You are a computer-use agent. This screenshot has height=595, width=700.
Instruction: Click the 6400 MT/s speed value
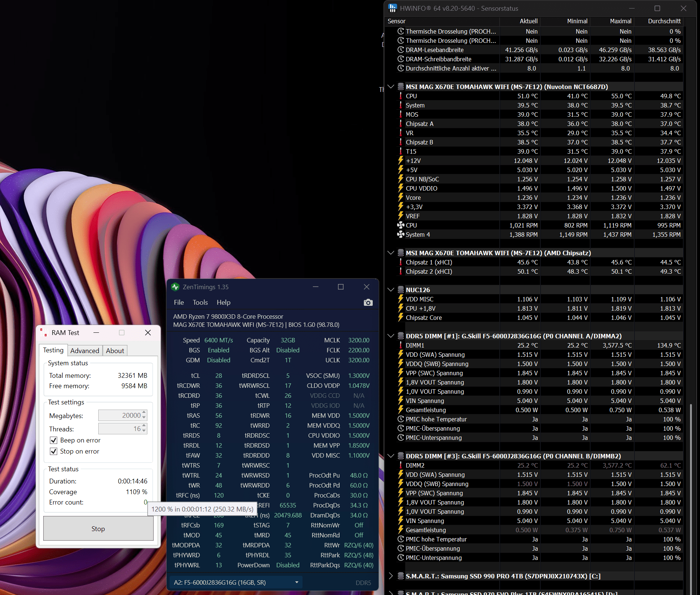pyautogui.click(x=219, y=340)
